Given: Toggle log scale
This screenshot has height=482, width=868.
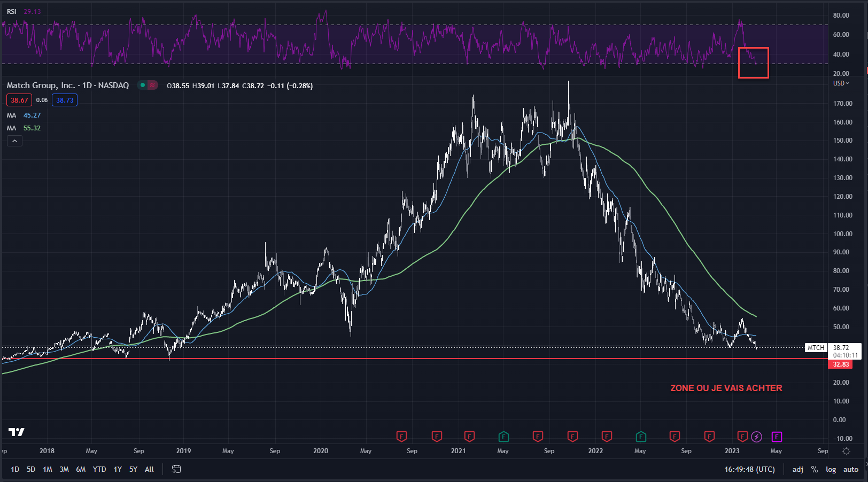Looking at the screenshot, I should click(831, 469).
